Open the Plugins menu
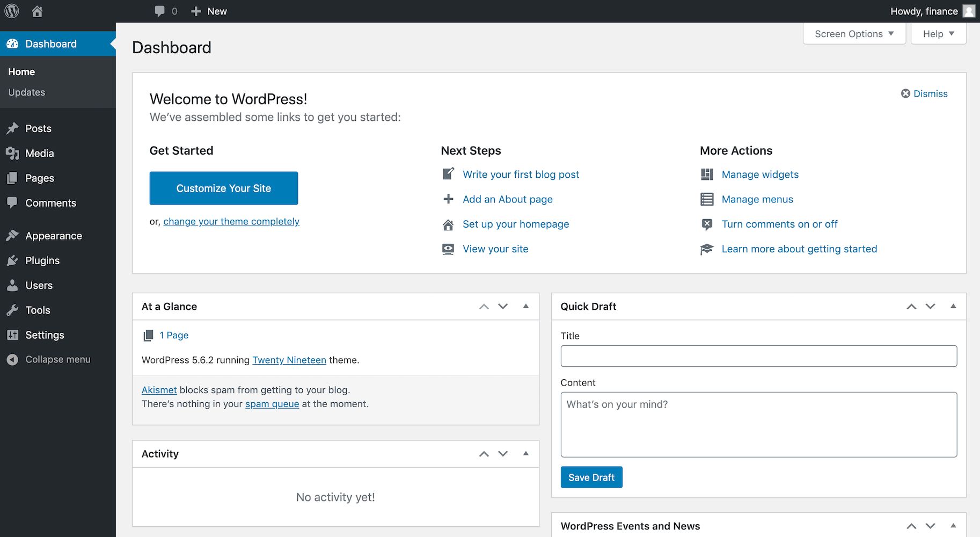This screenshot has width=980, height=537. 58,260
